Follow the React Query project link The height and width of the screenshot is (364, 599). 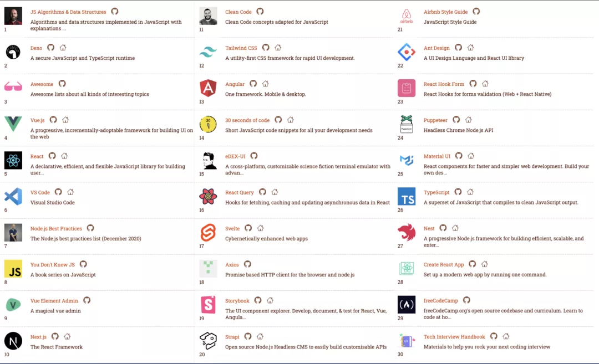(x=240, y=192)
